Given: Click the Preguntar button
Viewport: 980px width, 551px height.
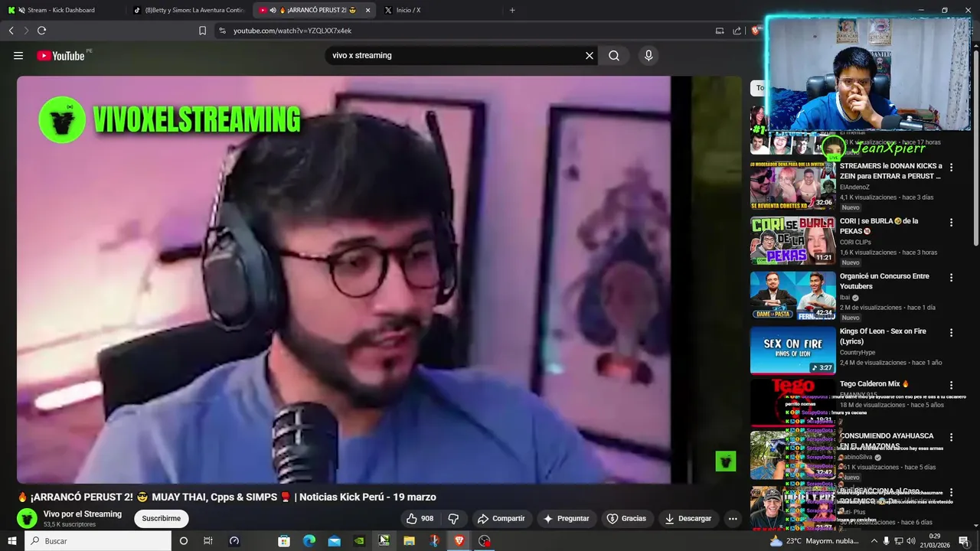Looking at the screenshot, I should pos(566,518).
